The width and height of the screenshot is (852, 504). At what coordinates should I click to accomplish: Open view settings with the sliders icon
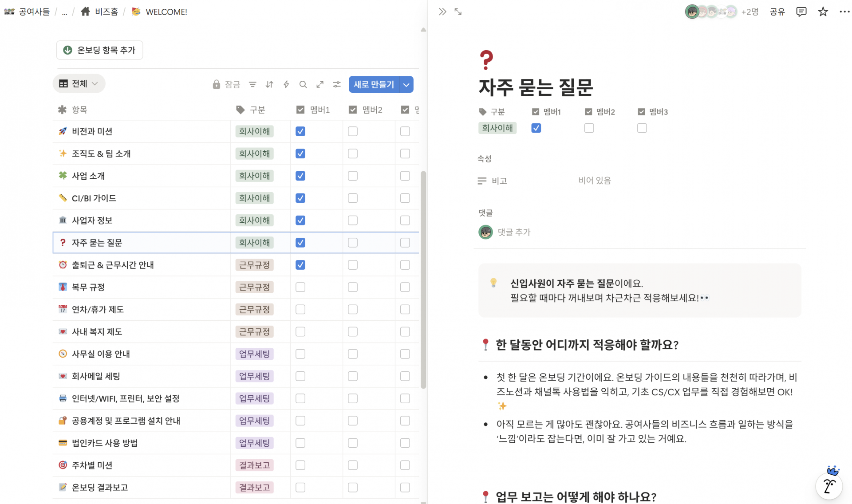(336, 84)
